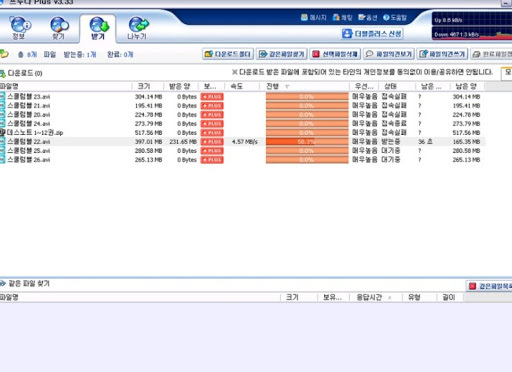
Task: Sort the download list by 파일명
Action: pyautogui.click(x=65, y=86)
